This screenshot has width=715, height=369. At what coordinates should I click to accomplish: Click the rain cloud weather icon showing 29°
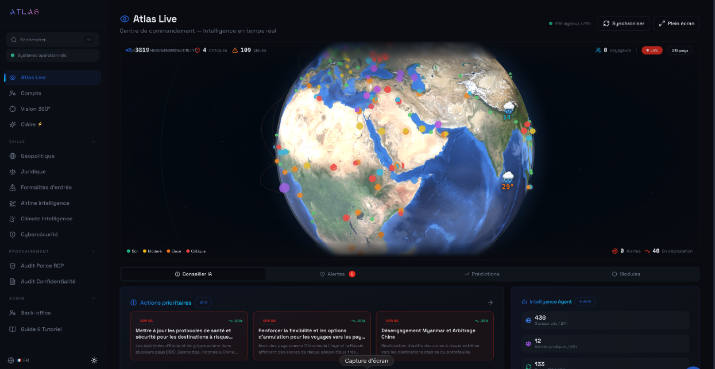pos(508,177)
